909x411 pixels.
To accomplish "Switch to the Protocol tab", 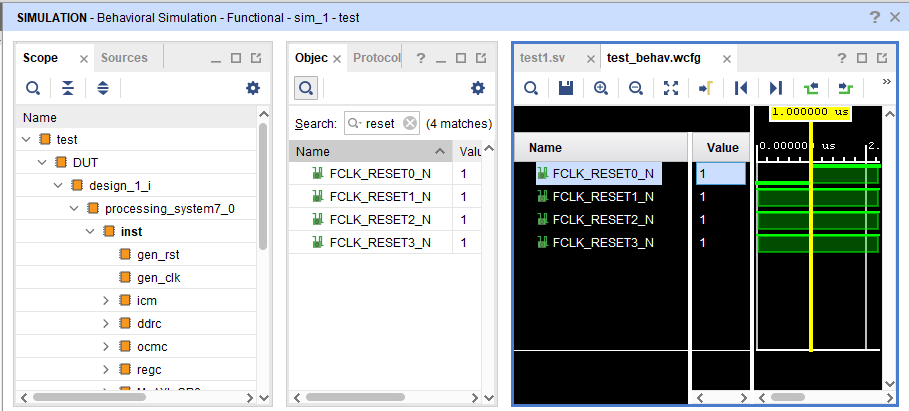I will 377,58.
